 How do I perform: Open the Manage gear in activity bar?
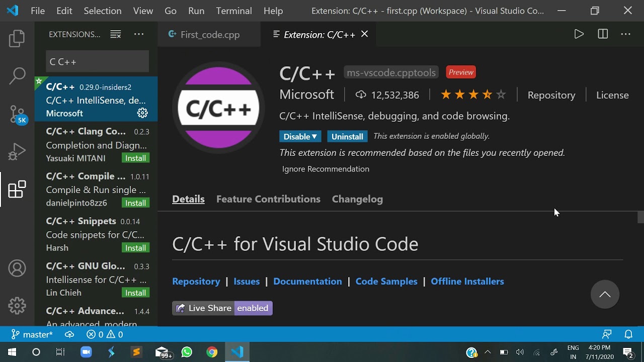17,305
